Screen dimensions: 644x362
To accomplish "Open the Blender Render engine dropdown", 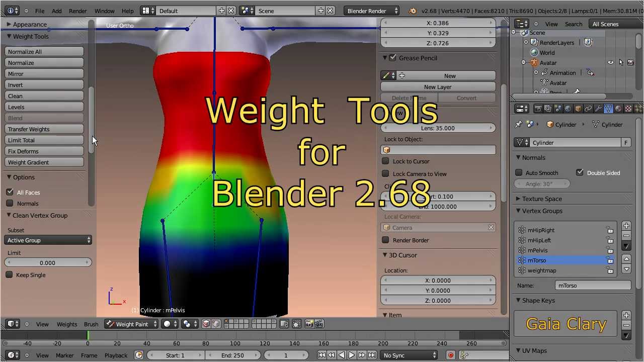I will point(372,11).
